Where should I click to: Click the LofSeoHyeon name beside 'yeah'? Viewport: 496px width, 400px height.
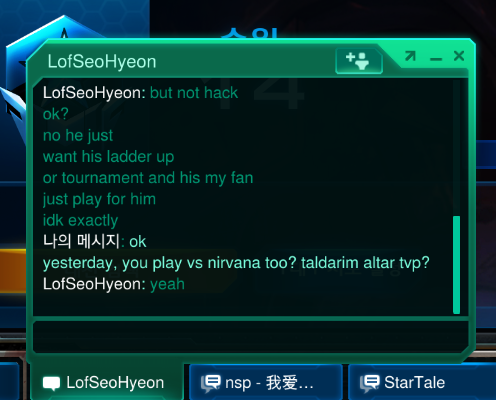pos(94,284)
